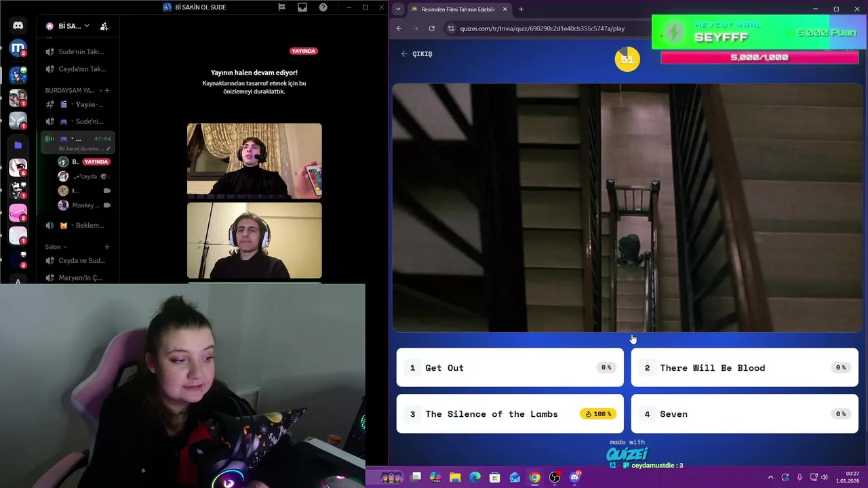
Task: Join the Ceyda'nın Tak... voice channel
Action: [78, 68]
